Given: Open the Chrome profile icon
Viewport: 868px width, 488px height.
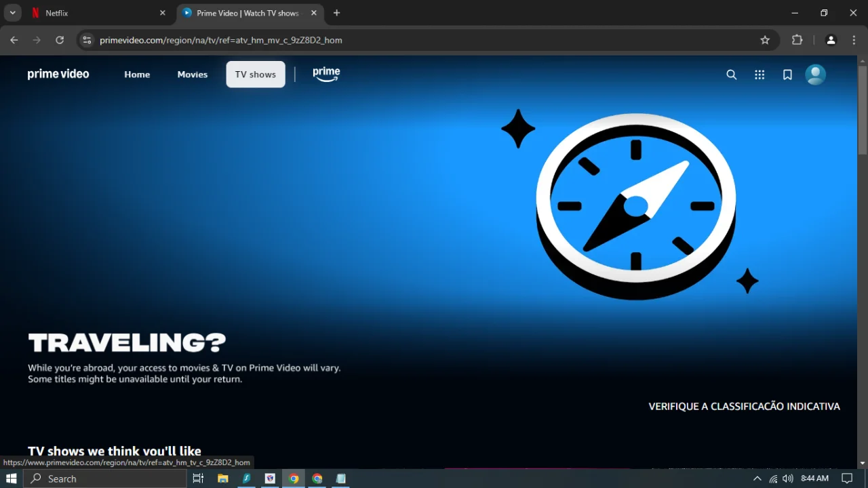Looking at the screenshot, I should (x=831, y=40).
